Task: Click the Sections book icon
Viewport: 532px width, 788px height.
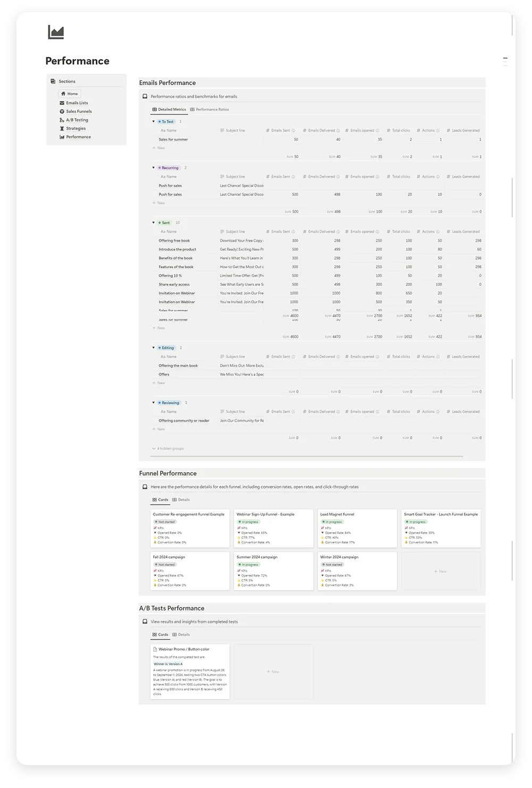Action: (x=53, y=81)
